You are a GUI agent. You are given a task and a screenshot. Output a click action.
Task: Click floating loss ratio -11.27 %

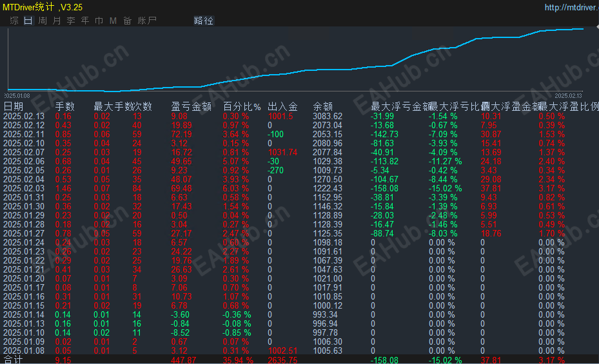coord(445,162)
